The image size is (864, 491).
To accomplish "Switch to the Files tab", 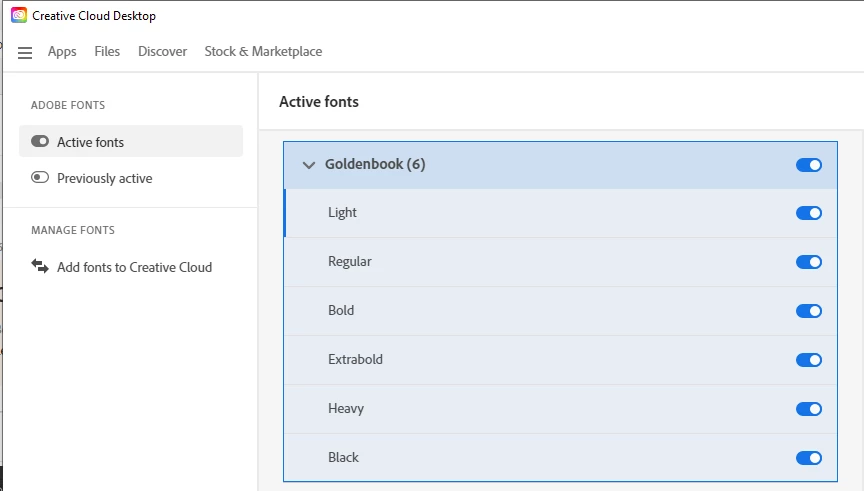I will [107, 52].
